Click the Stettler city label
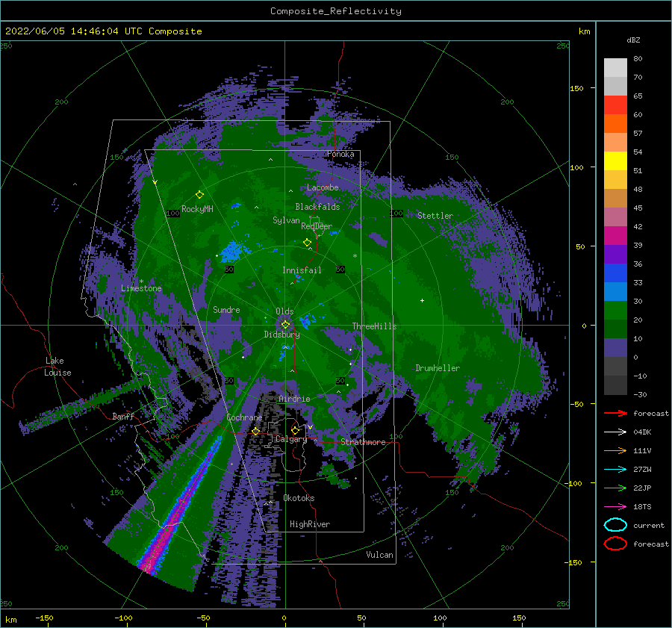 [x=435, y=216]
